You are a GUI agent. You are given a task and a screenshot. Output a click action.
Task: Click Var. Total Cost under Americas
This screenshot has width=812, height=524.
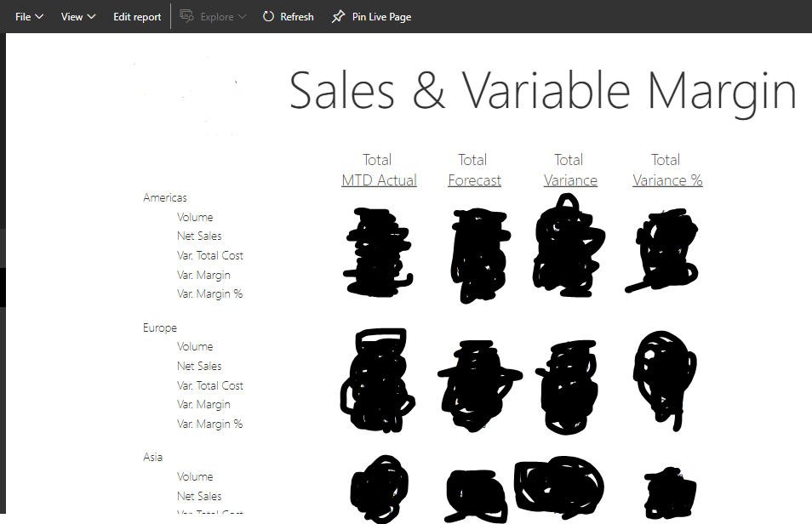click(209, 255)
